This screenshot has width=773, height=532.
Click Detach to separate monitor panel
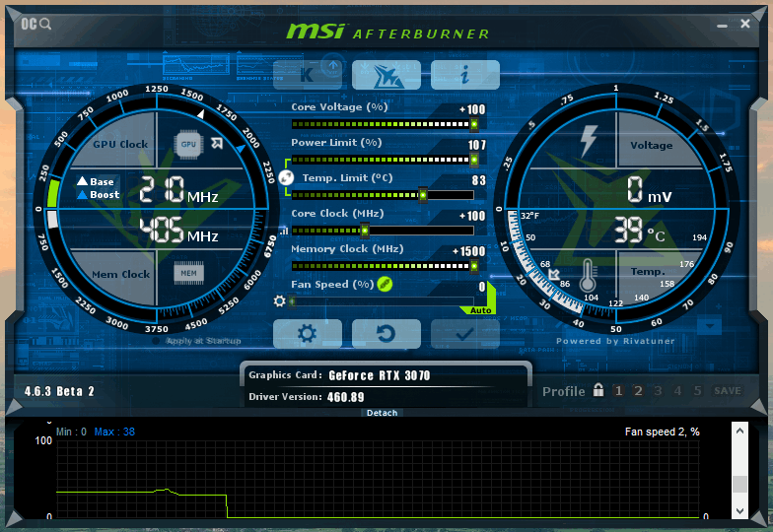(x=383, y=413)
